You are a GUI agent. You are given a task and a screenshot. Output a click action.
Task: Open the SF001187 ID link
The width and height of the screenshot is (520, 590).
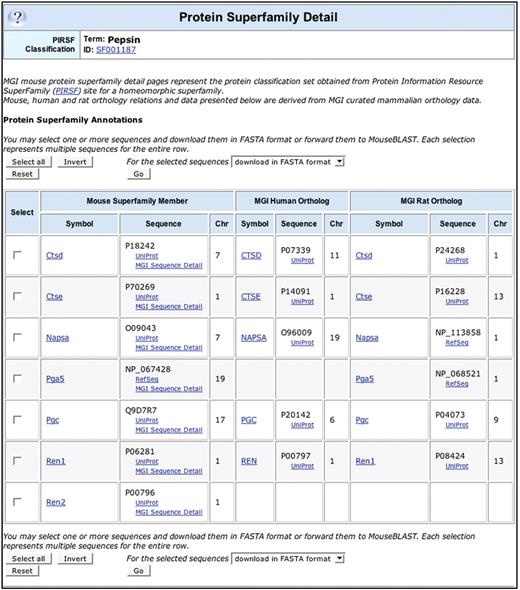pyautogui.click(x=116, y=50)
